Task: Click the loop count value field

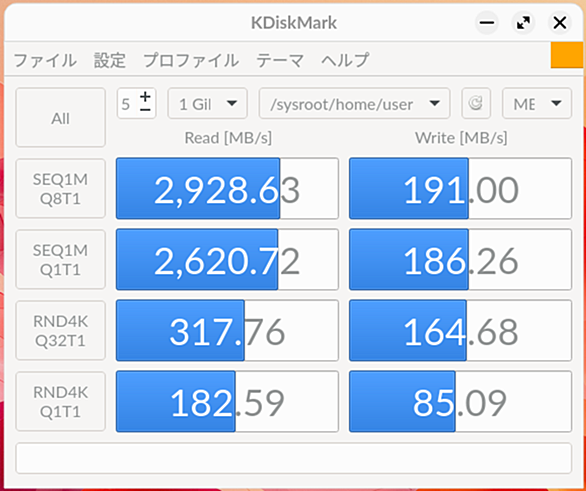Action: [127, 104]
